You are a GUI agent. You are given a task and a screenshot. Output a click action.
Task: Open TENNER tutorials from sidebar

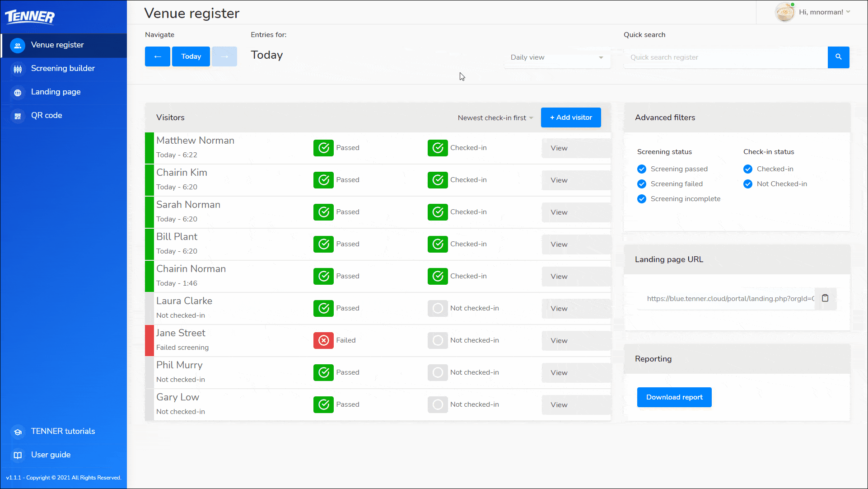point(63,431)
